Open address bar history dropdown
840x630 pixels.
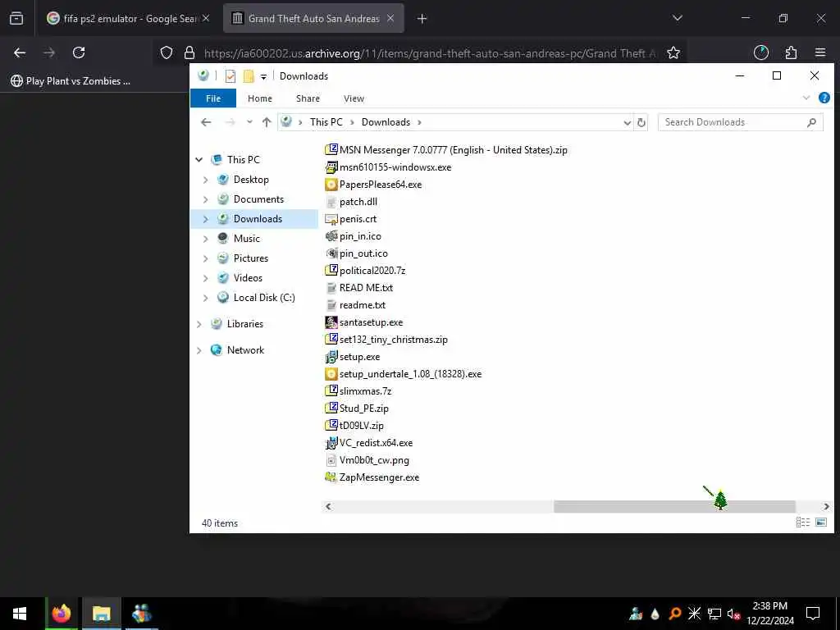tap(627, 123)
